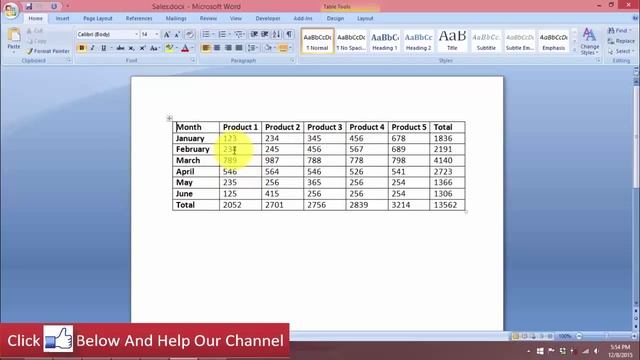
Task: Toggle Underline formatting
Action: pos(104,48)
